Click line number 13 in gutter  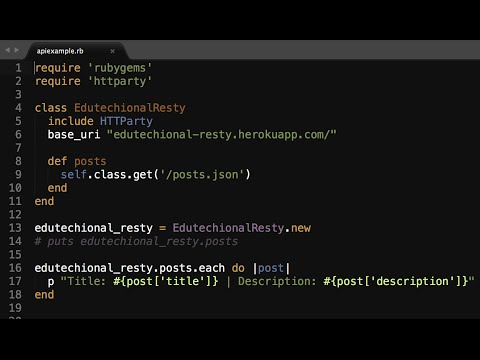(x=15, y=228)
